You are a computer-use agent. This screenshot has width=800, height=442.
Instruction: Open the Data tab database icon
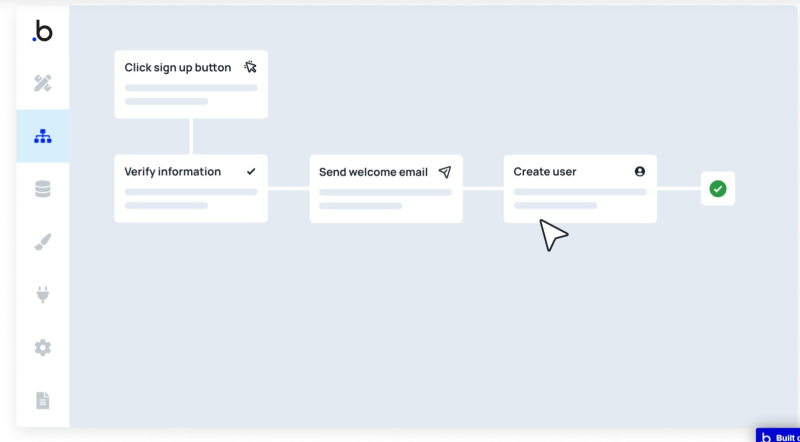(42, 189)
